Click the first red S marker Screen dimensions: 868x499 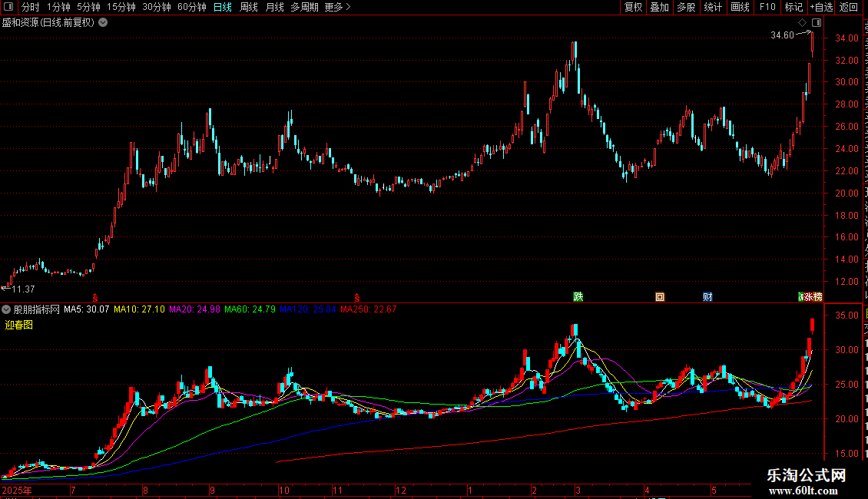tap(95, 298)
